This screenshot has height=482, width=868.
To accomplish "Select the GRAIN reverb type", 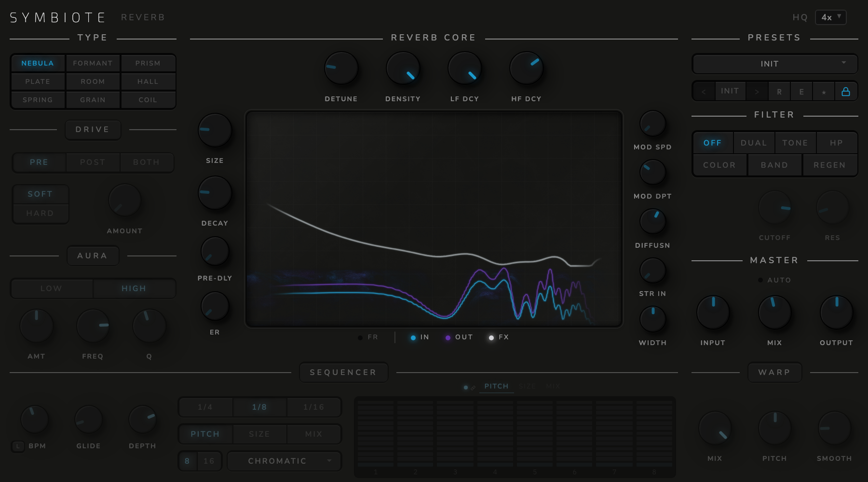I will [x=93, y=100].
